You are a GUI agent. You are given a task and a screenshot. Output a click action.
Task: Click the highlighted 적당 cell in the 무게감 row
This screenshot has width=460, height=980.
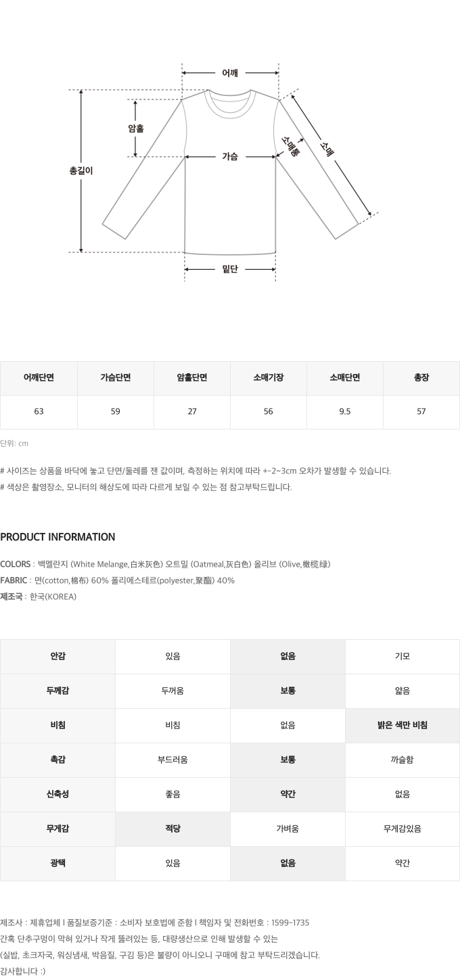pyautogui.click(x=172, y=829)
